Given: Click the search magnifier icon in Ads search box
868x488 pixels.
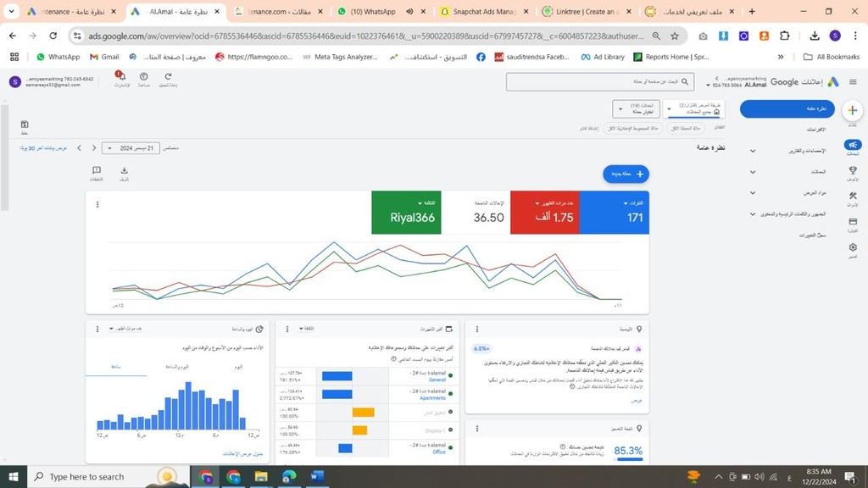Looking at the screenshot, I should click(x=685, y=82).
